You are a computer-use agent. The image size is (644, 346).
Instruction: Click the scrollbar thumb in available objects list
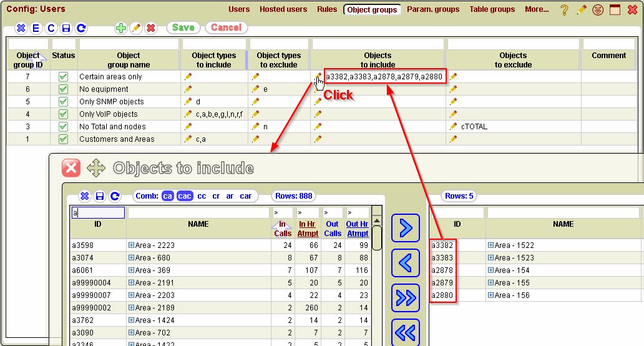(x=377, y=237)
